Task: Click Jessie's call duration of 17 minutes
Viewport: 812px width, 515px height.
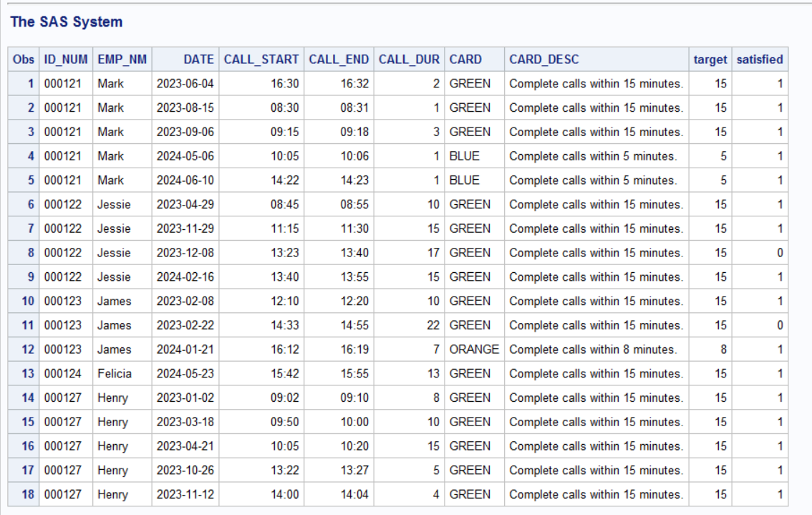Action: pyautogui.click(x=434, y=252)
